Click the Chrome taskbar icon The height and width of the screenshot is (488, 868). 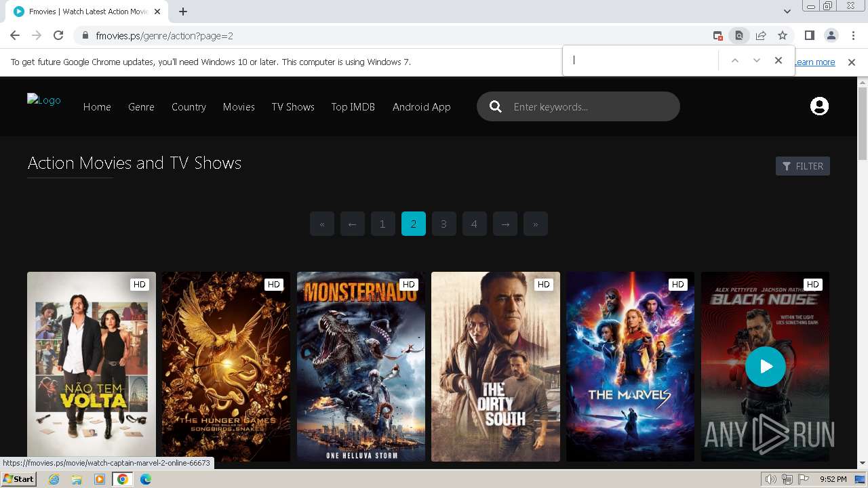pyautogui.click(x=123, y=479)
